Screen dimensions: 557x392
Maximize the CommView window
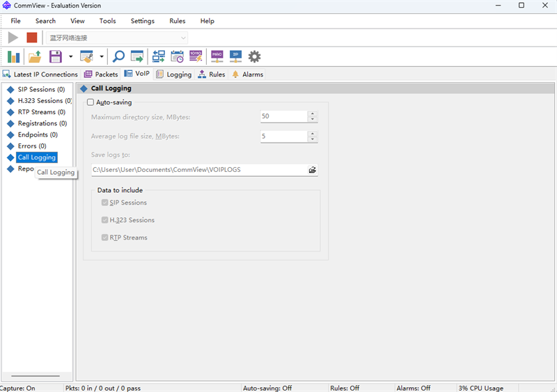pyautogui.click(x=521, y=6)
